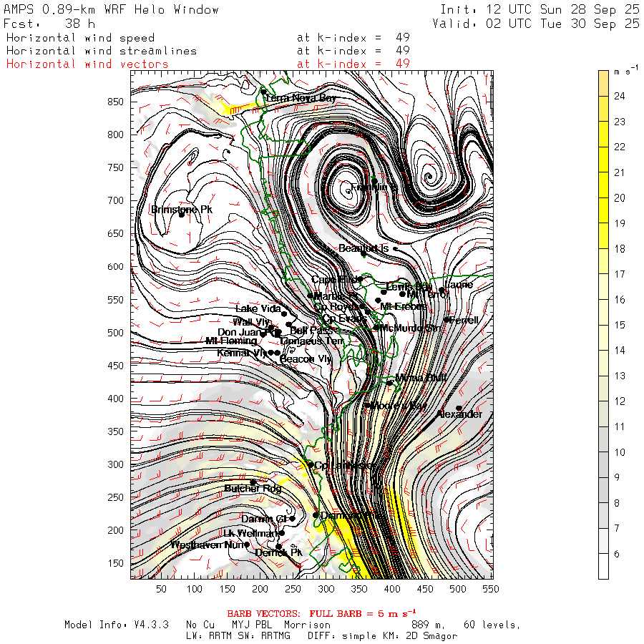The image size is (644, 644).
Task: Select the Lk Wellman label
Action: (x=250, y=533)
